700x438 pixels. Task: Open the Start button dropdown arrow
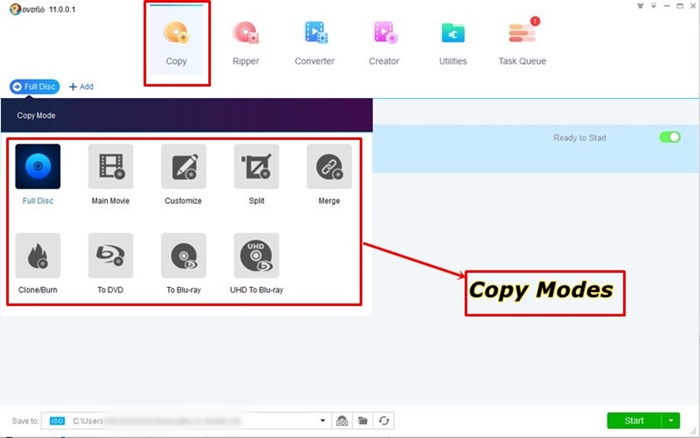(x=671, y=421)
